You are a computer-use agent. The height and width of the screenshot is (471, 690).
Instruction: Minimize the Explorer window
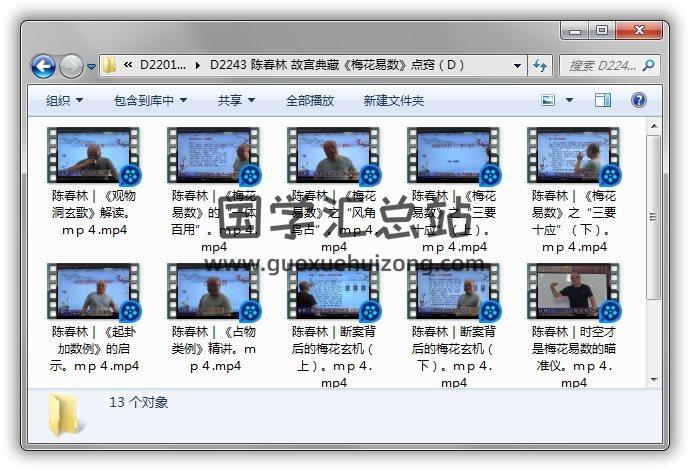(x=575, y=30)
